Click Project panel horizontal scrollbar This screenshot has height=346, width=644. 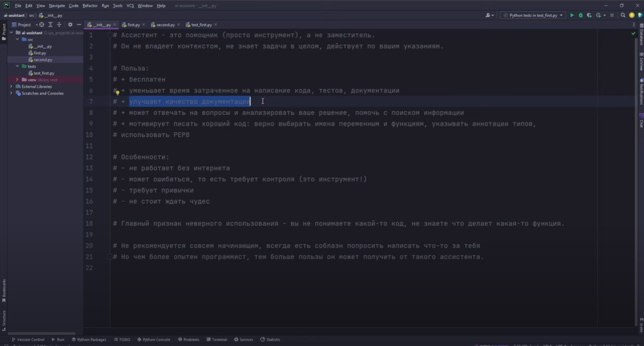pos(42,333)
